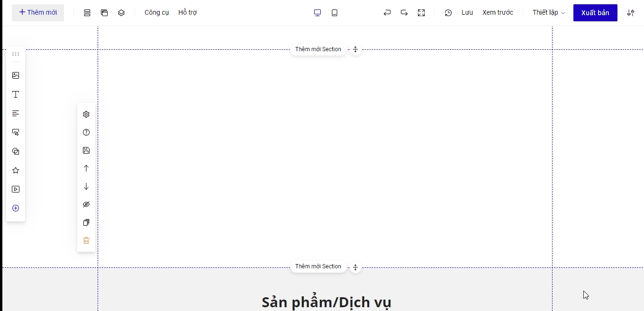Open section settings gear icon
Viewport: 644px width, 311px height.
(x=86, y=114)
